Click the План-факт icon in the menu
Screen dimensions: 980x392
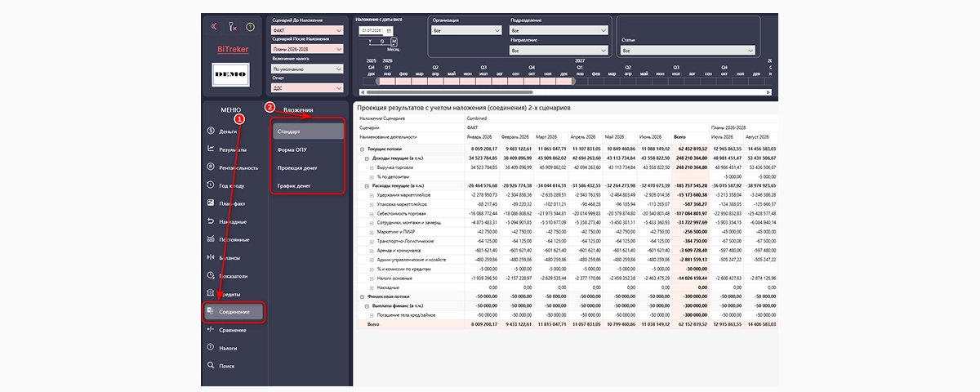click(x=211, y=203)
